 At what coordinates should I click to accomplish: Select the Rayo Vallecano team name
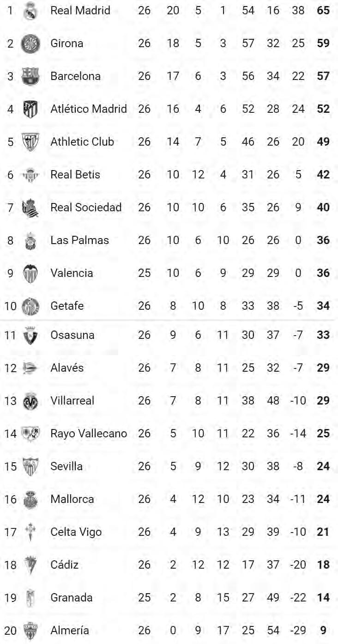coord(88,434)
